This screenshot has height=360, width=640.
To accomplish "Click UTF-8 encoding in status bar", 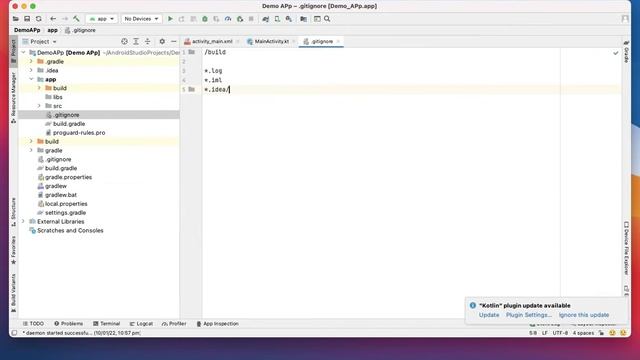I will coord(560,333).
